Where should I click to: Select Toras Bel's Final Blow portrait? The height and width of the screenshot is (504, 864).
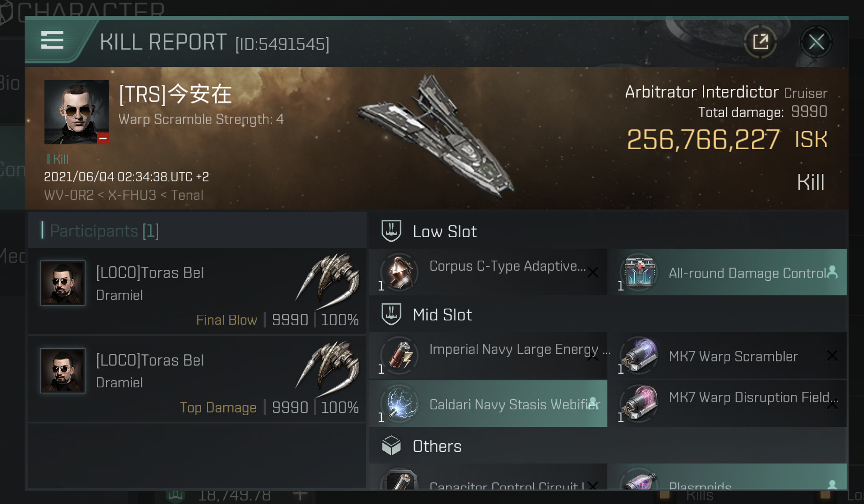(63, 283)
